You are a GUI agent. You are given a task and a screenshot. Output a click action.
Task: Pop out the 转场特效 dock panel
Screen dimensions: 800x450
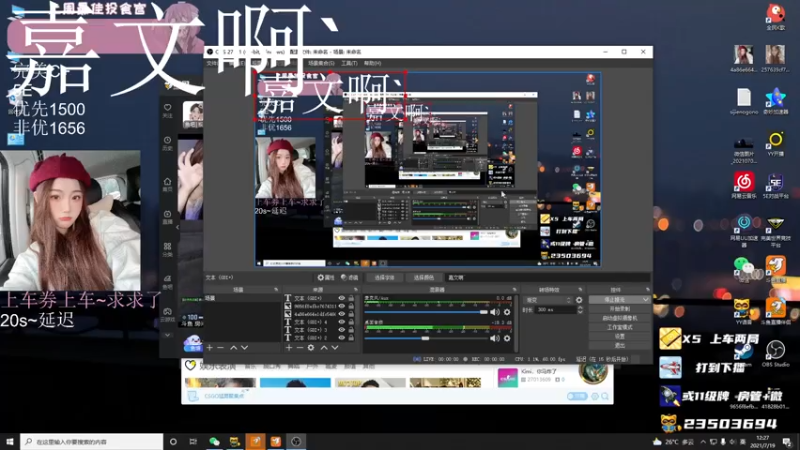tap(580, 290)
